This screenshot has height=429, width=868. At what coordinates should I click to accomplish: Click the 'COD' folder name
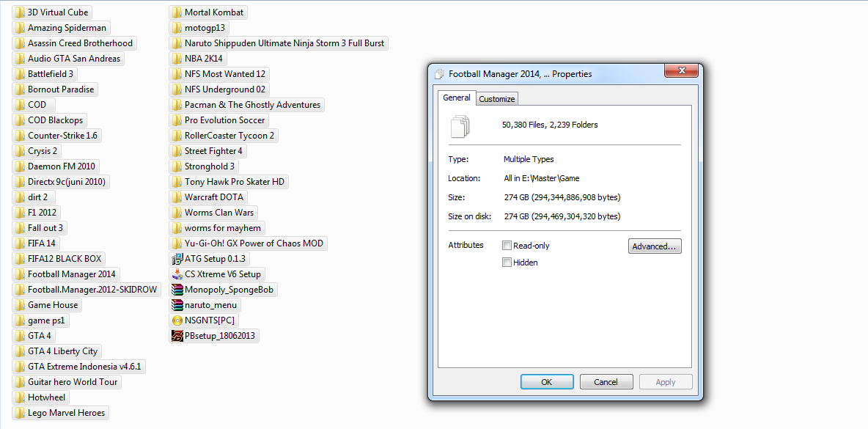pos(37,105)
